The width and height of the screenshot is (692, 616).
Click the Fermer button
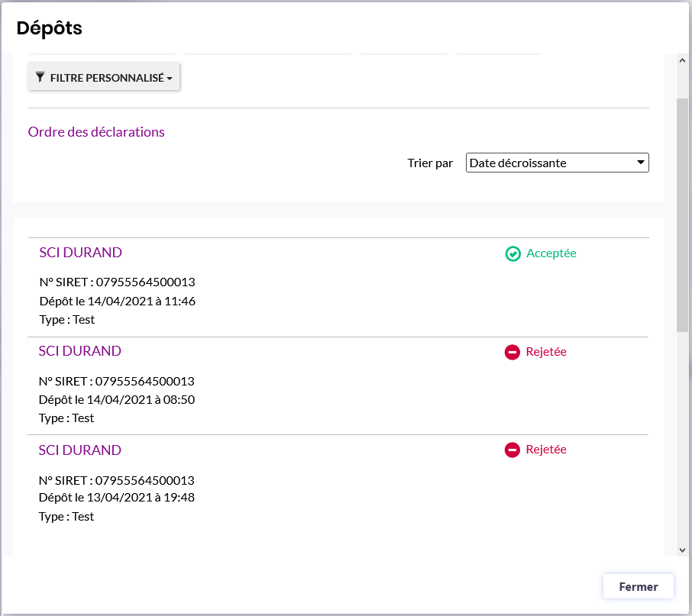pos(638,587)
